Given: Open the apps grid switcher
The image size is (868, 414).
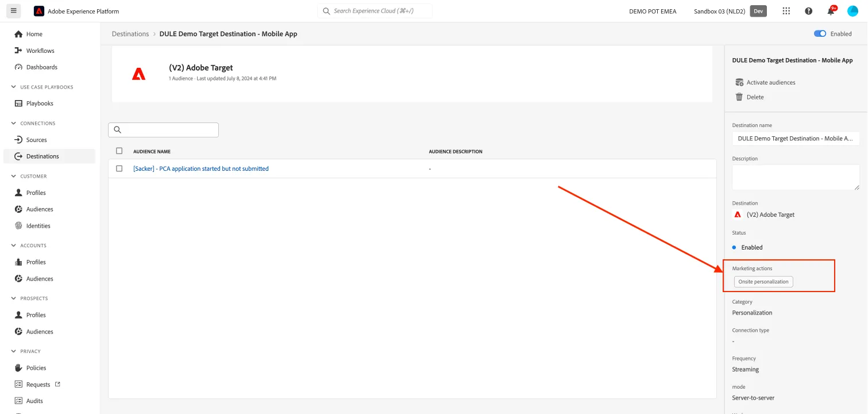Looking at the screenshot, I should [x=786, y=11].
